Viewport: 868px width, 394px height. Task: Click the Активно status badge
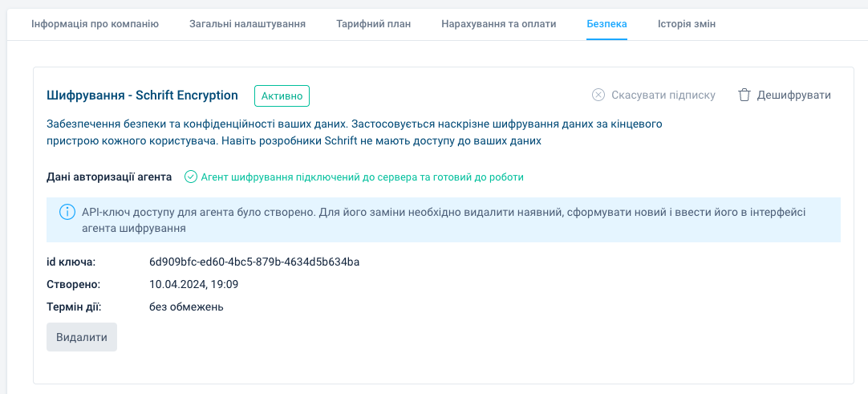click(x=282, y=95)
